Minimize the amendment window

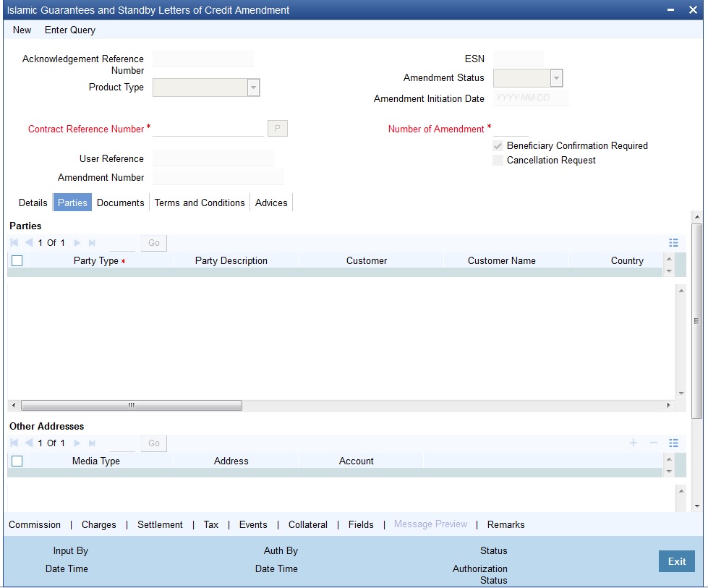point(671,10)
